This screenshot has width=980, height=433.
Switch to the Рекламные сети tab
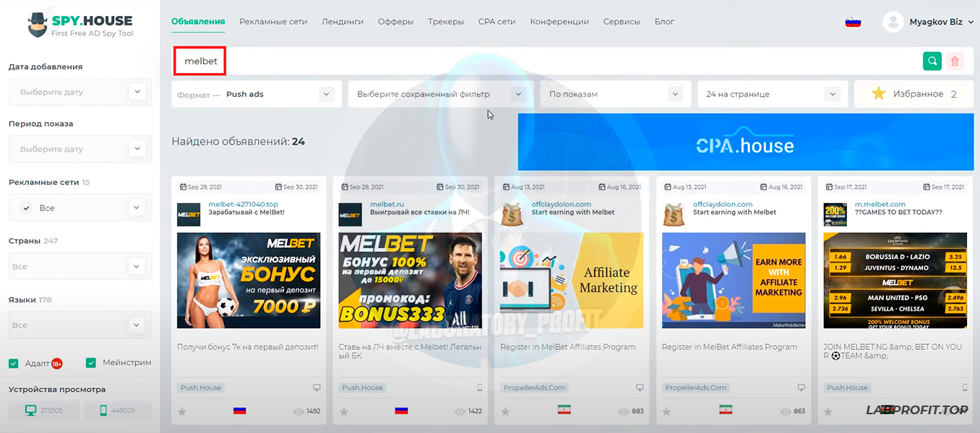point(273,22)
